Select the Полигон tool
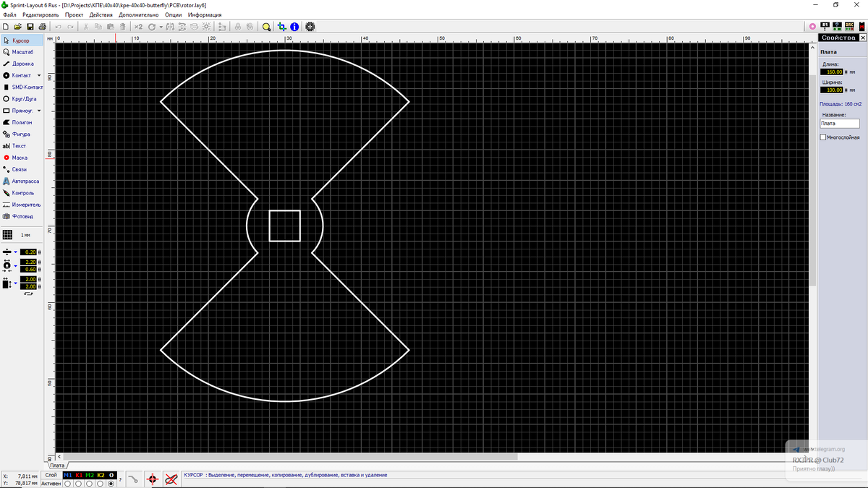Image resolution: width=868 pixels, height=488 pixels. tap(22, 122)
